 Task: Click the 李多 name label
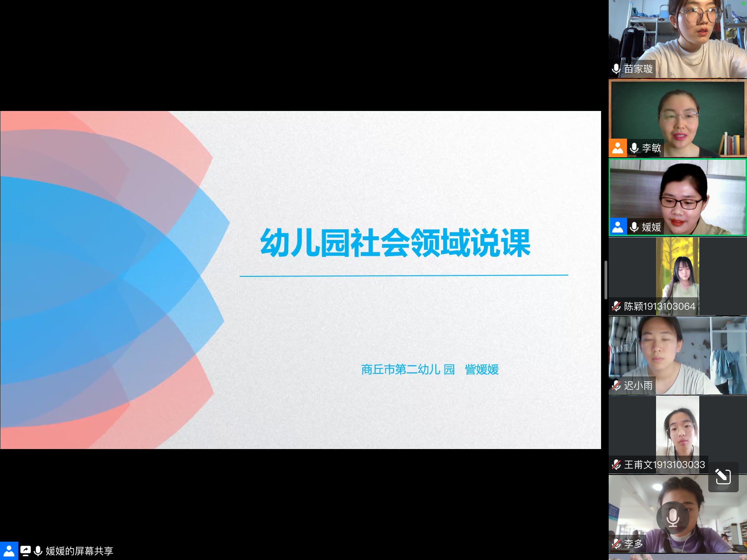634,544
